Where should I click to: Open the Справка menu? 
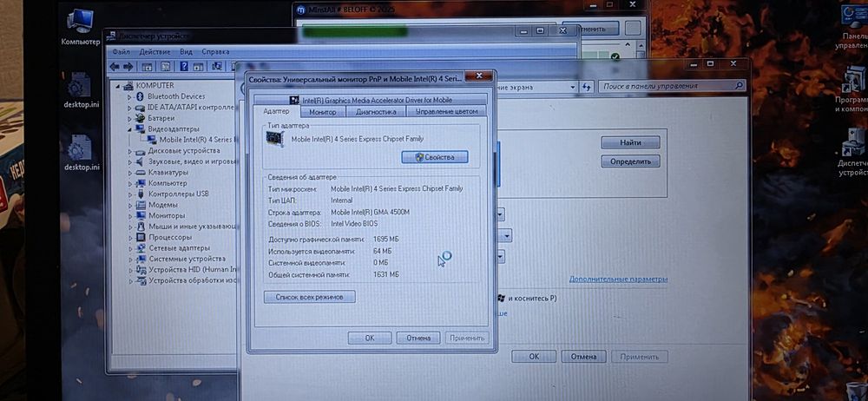[215, 51]
